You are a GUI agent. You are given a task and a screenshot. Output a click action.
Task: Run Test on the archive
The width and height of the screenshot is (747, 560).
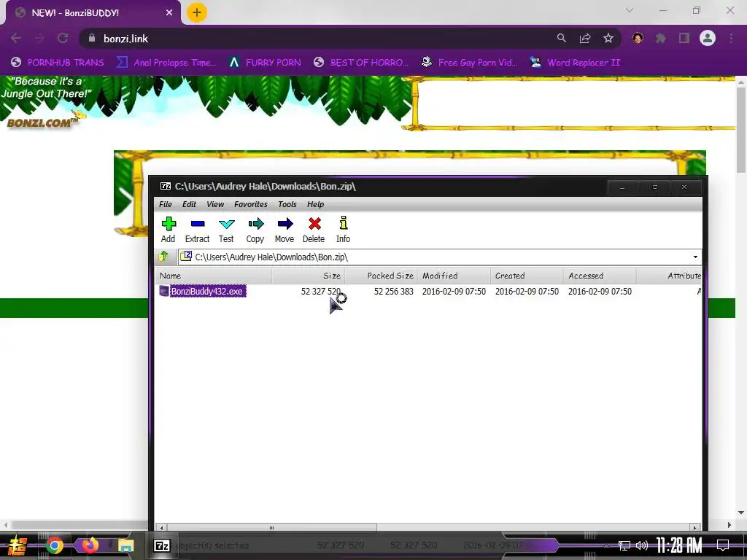pyautogui.click(x=226, y=230)
